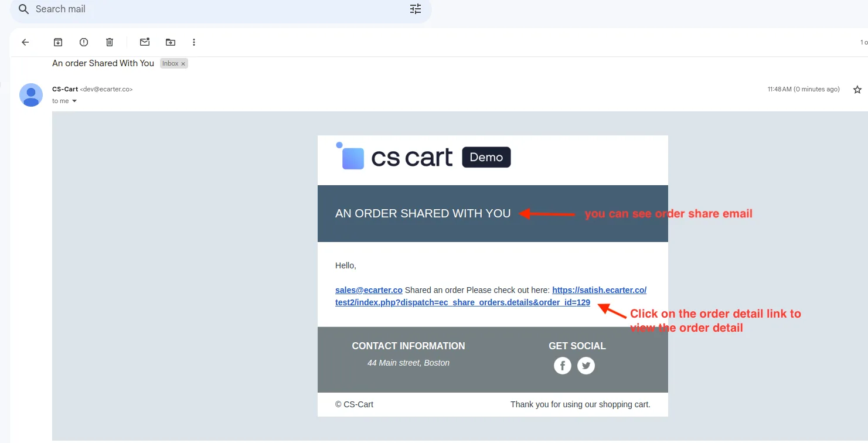Star this message

click(857, 90)
